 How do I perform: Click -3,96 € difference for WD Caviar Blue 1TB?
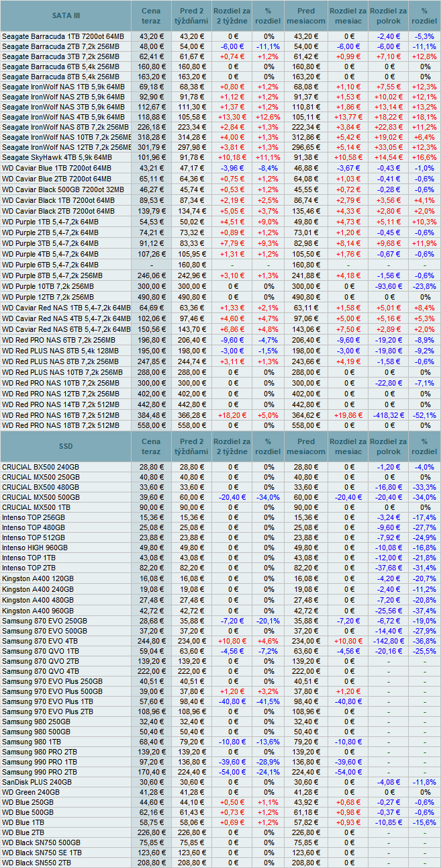[x=232, y=167]
